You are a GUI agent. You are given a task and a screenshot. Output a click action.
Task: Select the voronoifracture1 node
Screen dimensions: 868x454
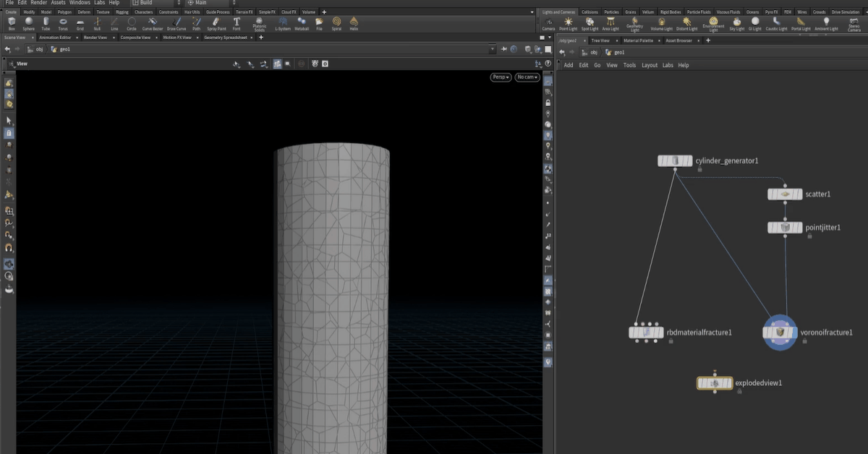tap(780, 333)
